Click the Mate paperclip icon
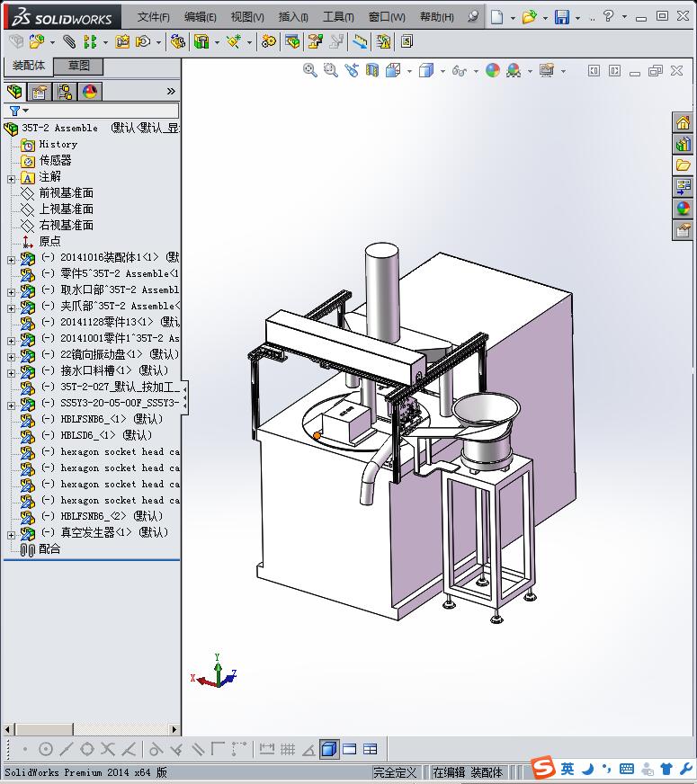The width and height of the screenshot is (697, 784). click(69, 41)
